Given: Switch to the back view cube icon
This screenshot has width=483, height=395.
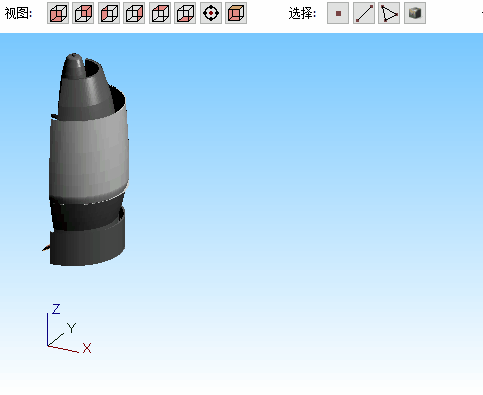Looking at the screenshot, I should pyautogui.click(x=83, y=13).
